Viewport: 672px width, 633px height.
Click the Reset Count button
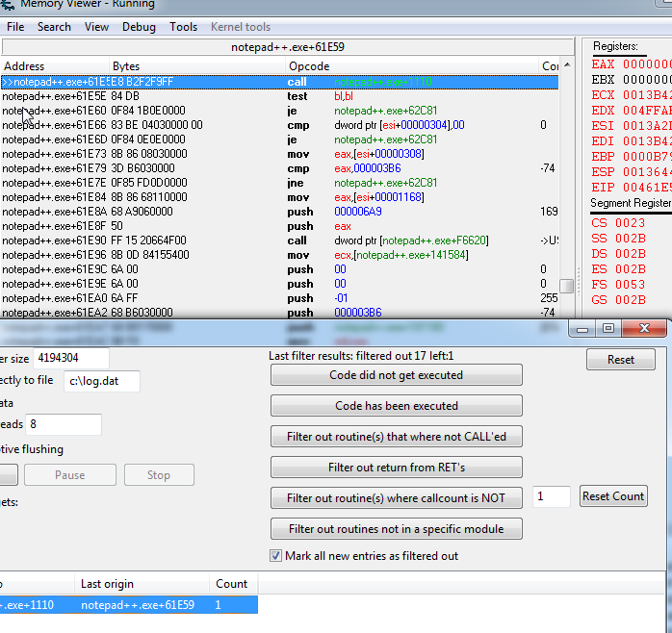point(613,496)
